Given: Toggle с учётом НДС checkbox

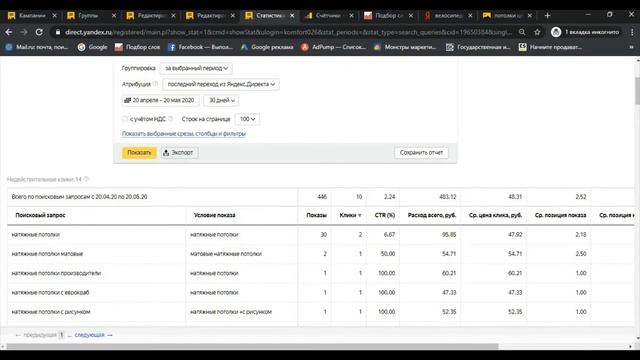Looking at the screenshot, I should [125, 119].
